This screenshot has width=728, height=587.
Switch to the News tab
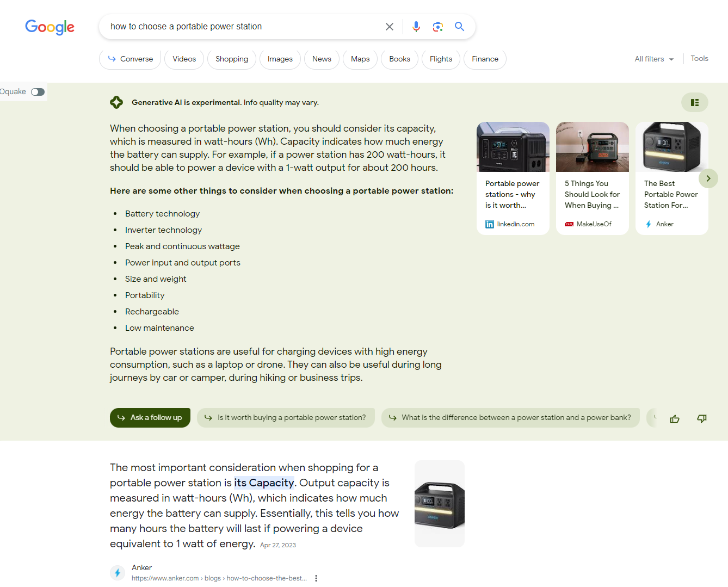pyautogui.click(x=321, y=59)
